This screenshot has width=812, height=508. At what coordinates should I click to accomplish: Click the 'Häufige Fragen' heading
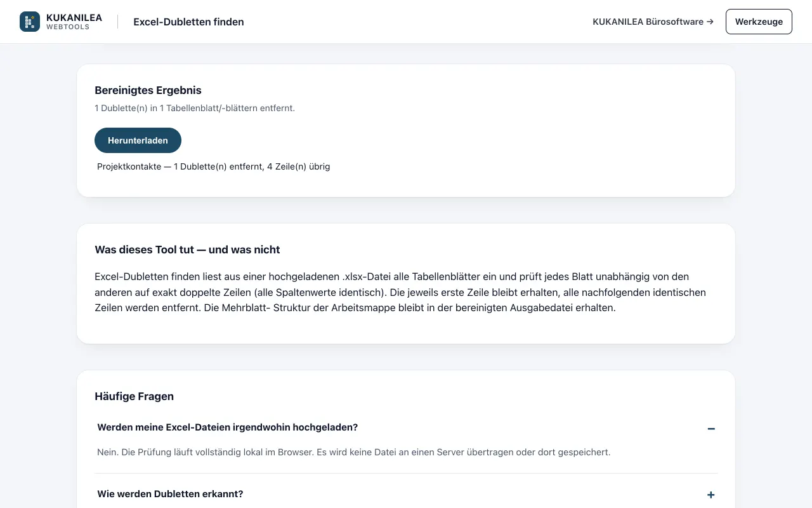tap(134, 396)
